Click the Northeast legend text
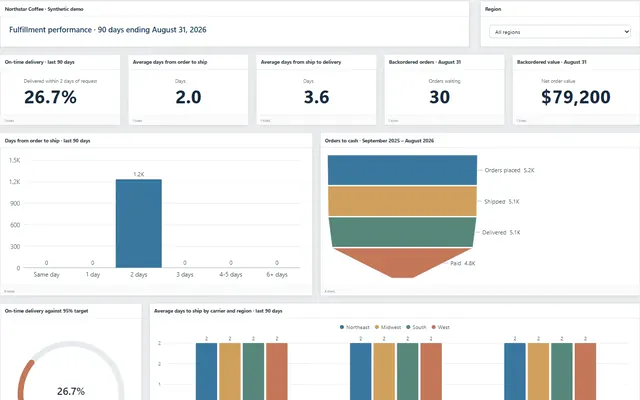 [358, 327]
